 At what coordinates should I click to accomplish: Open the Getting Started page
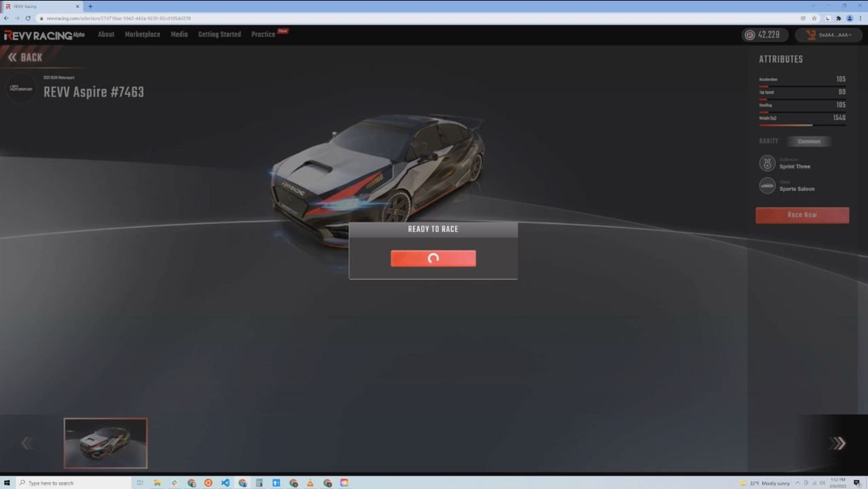[219, 35]
